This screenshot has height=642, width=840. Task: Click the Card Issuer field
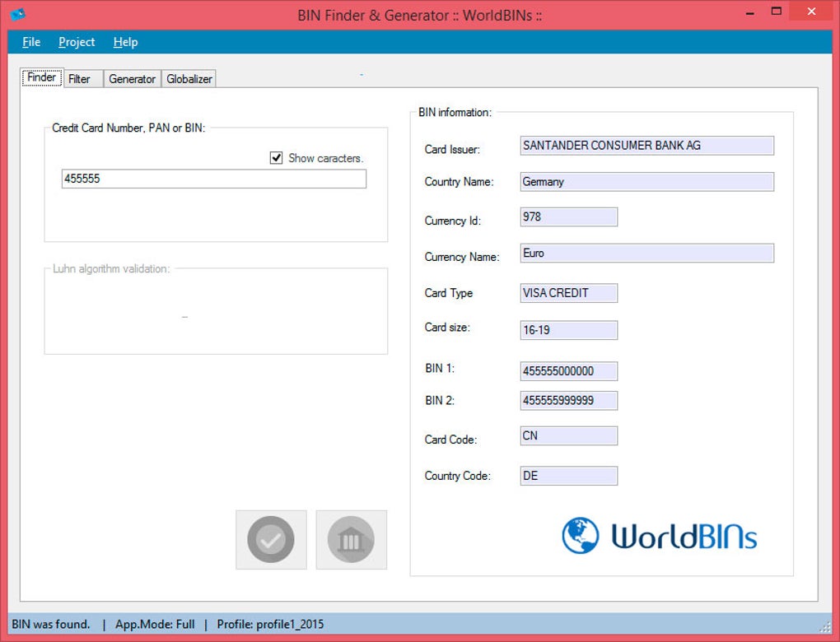[646, 146]
